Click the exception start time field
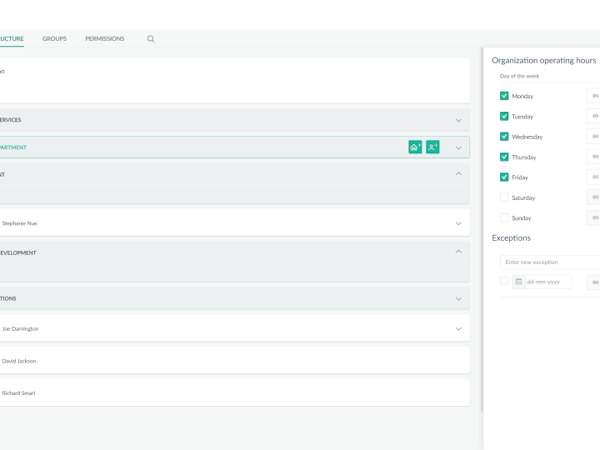 point(593,282)
